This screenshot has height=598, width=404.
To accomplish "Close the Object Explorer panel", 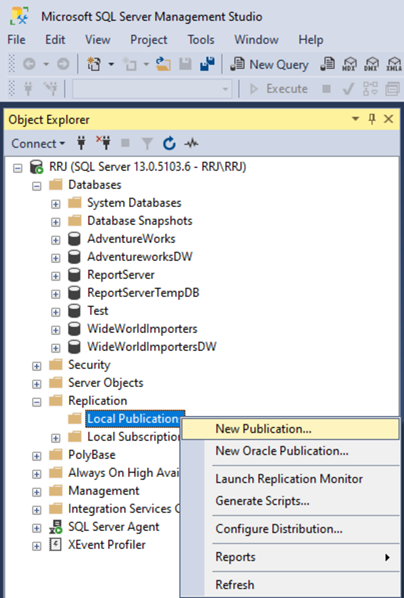I will (x=389, y=119).
